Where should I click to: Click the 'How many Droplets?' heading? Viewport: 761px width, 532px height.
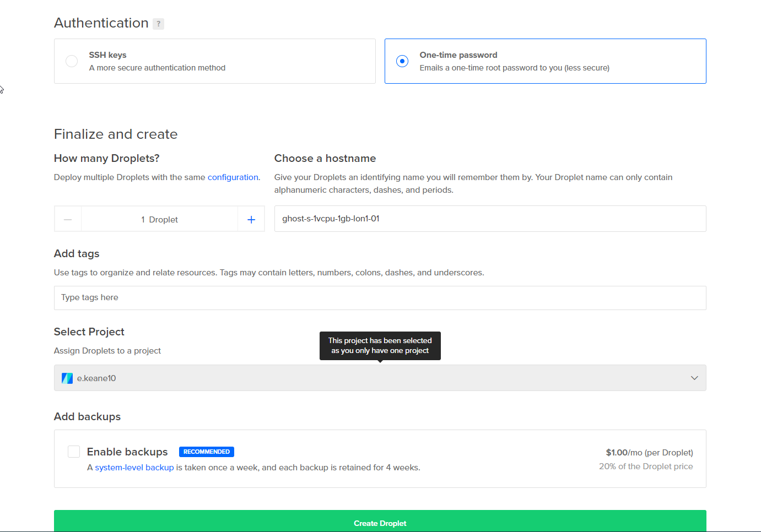point(107,158)
